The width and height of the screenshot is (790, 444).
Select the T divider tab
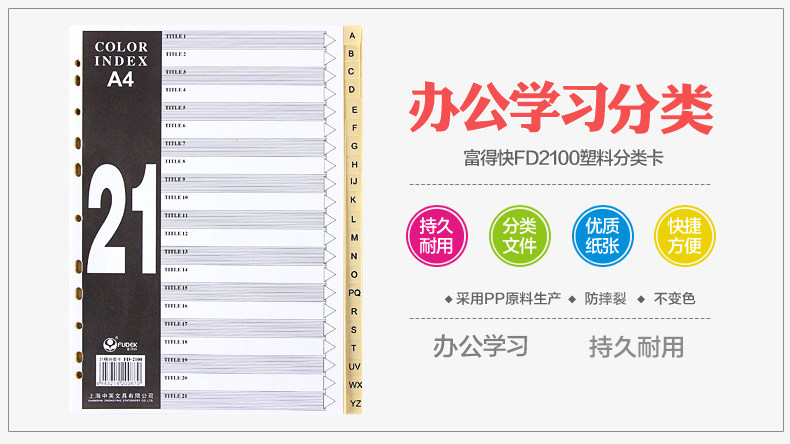click(353, 348)
